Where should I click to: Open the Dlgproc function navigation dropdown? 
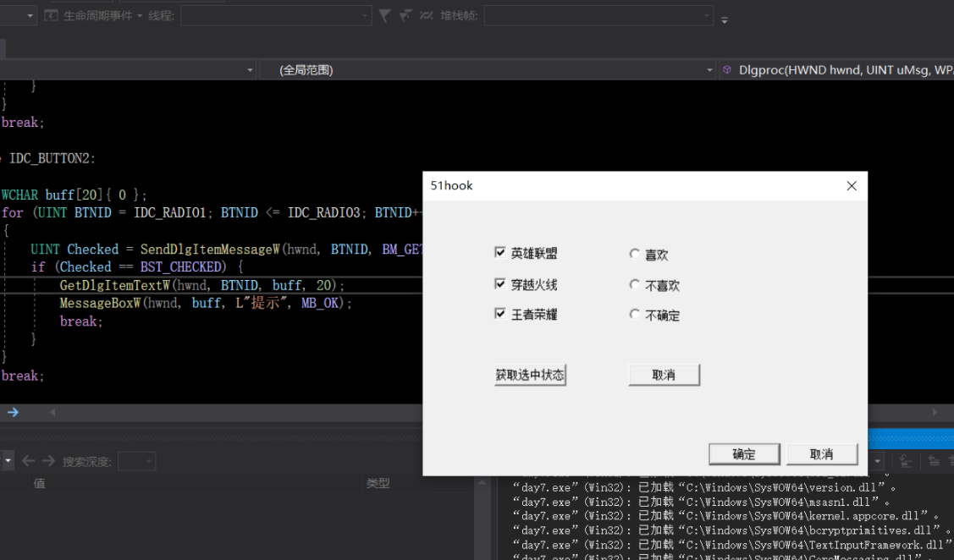pyautogui.click(x=836, y=70)
